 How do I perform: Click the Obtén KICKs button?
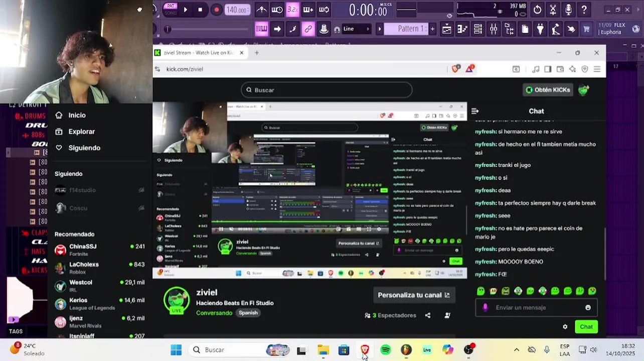[548, 90]
